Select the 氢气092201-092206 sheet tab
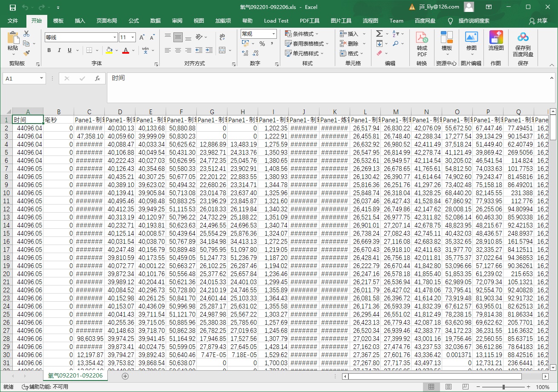Image resolution: width=558 pixels, height=392 pixels. 75,376
